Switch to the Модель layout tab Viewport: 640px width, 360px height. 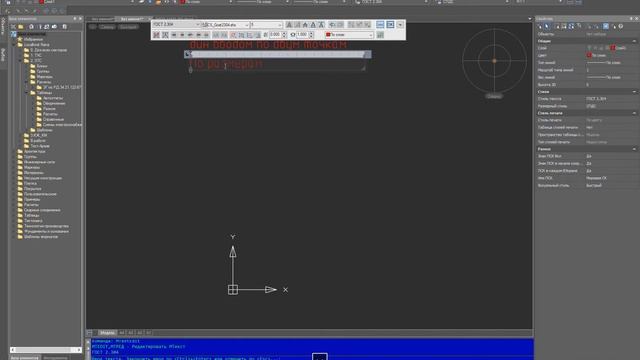[107, 333]
